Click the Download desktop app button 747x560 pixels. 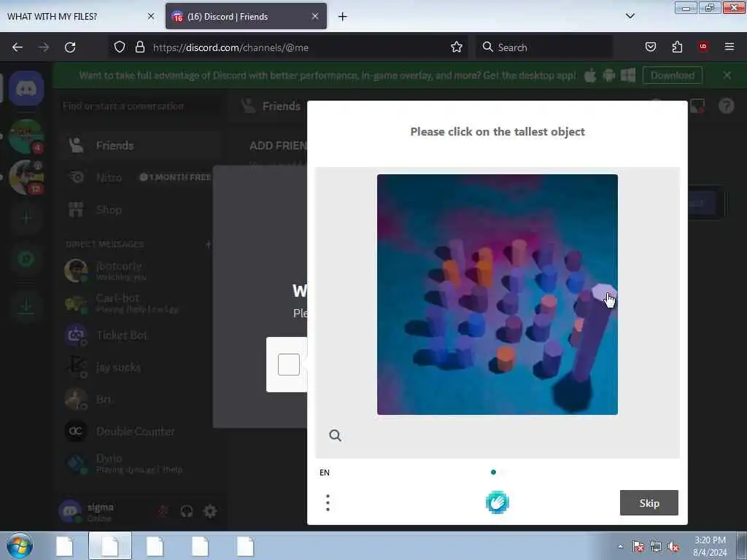672,75
